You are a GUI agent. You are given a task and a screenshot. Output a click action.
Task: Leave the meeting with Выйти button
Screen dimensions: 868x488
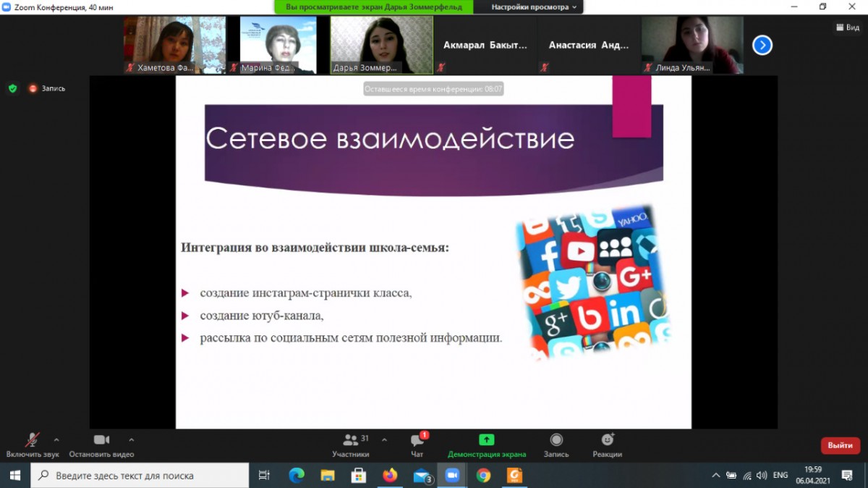(x=840, y=445)
